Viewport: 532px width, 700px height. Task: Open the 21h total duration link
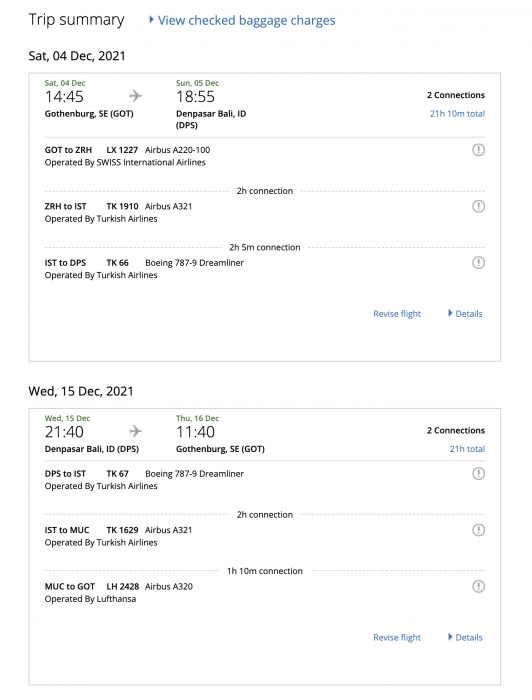pos(467,449)
